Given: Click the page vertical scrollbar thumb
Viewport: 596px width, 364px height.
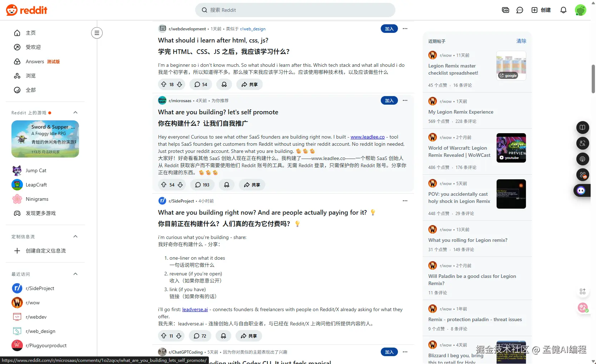Looking at the screenshot, I should point(593,79).
